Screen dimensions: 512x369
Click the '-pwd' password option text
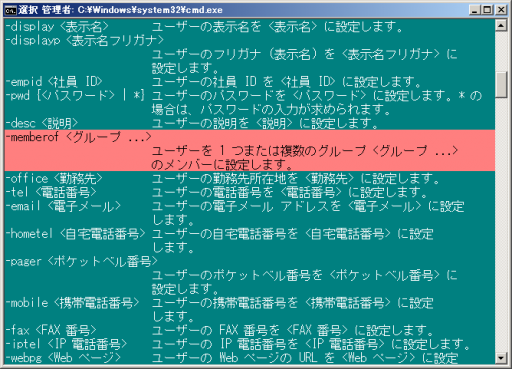click(75, 96)
